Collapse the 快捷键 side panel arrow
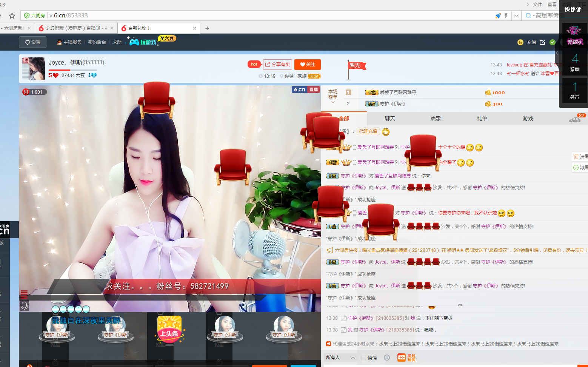 point(557,53)
